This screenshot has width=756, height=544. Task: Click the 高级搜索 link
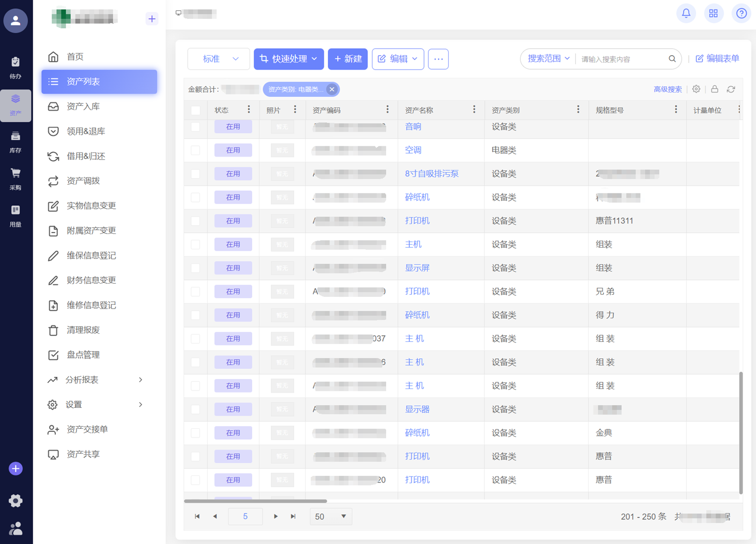[x=668, y=90]
